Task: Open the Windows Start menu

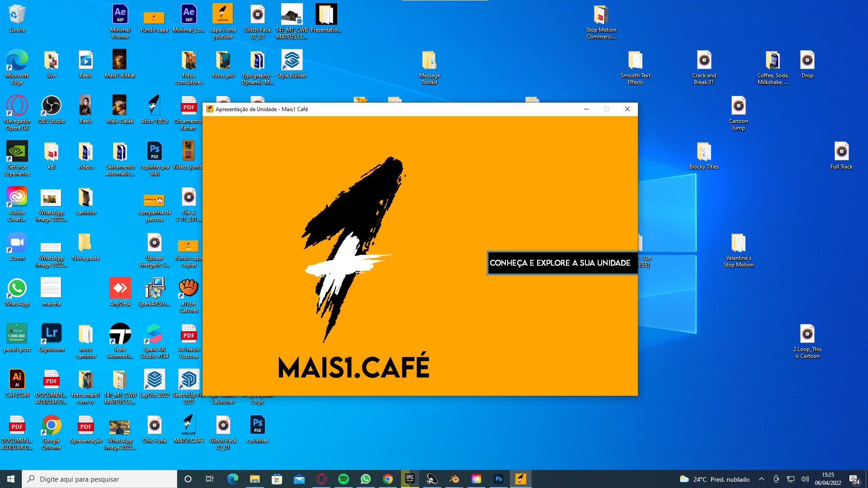Action: tap(11, 479)
